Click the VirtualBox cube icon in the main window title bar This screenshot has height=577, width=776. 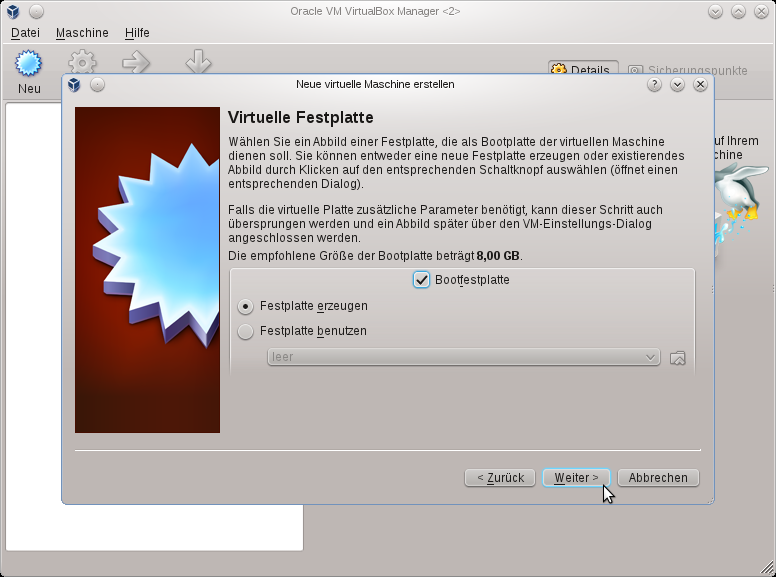[13, 11]
